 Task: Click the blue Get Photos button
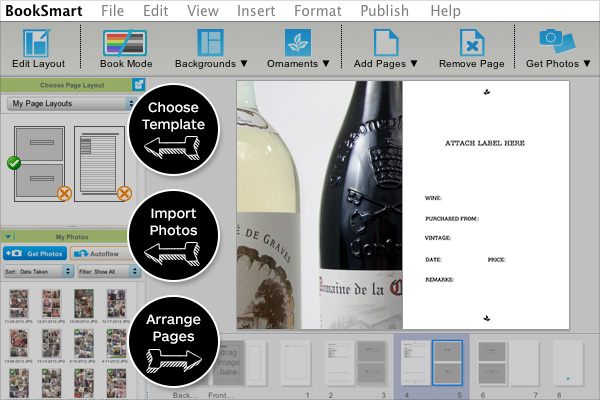(x=35, y=253)
